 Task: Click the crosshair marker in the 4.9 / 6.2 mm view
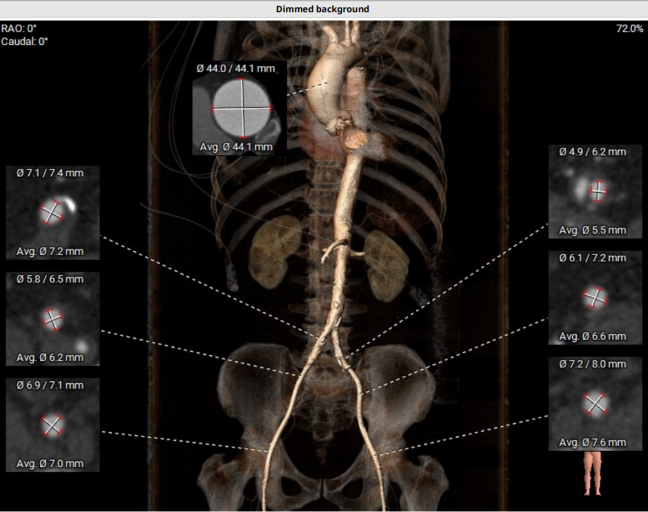[x=598, y=190]
